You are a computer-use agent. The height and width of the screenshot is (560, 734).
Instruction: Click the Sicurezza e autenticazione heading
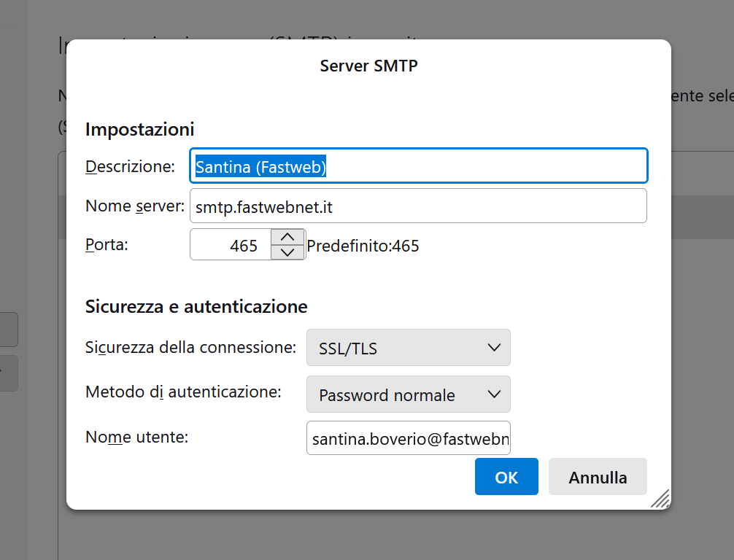click(196, 306)
